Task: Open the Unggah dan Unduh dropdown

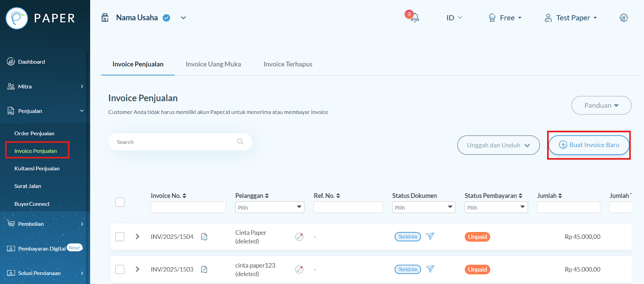Action: [x=498, y=145]
